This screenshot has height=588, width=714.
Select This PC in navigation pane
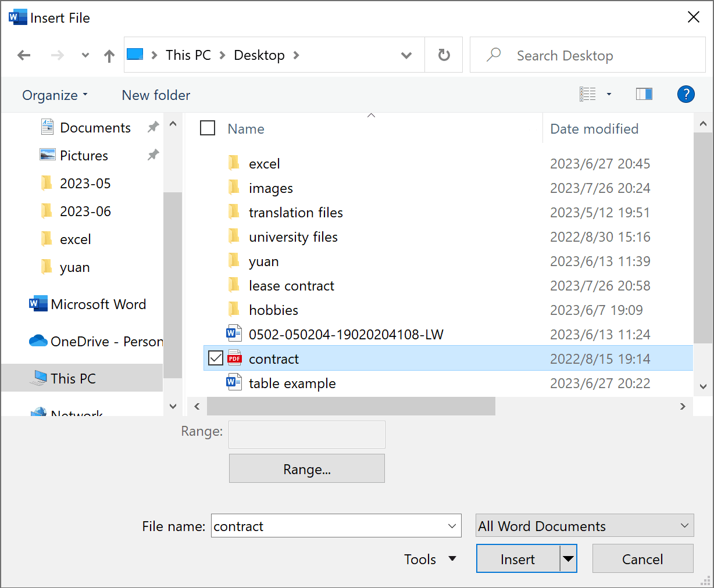pos(73,378)
